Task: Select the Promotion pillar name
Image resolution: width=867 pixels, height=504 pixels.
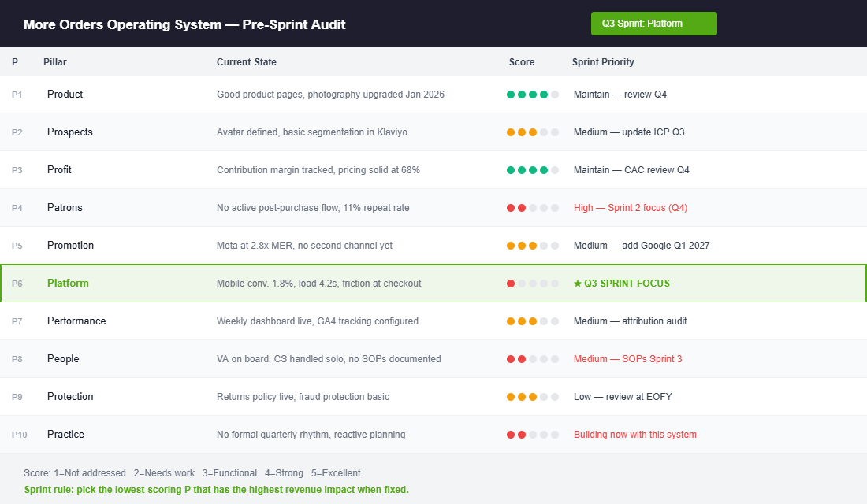Action: tap(70, 246)
